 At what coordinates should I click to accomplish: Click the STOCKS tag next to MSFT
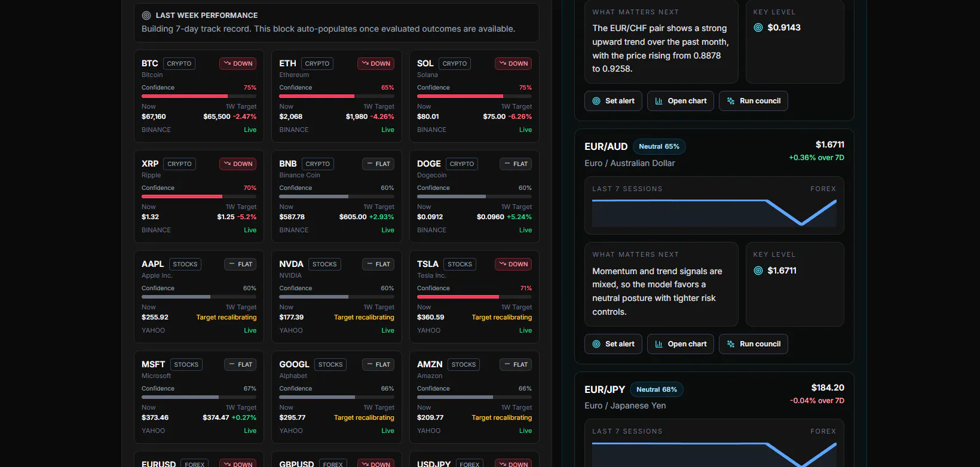[186, 364]
